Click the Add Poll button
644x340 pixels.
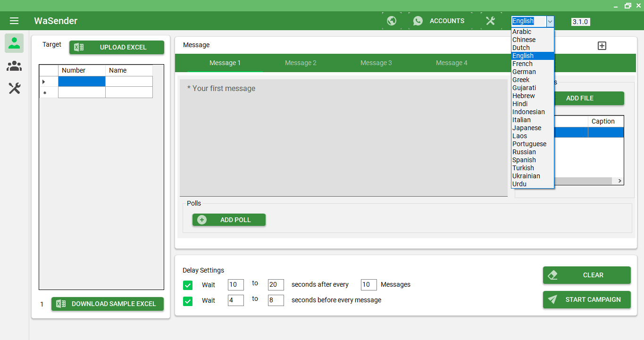click(229, 220)
